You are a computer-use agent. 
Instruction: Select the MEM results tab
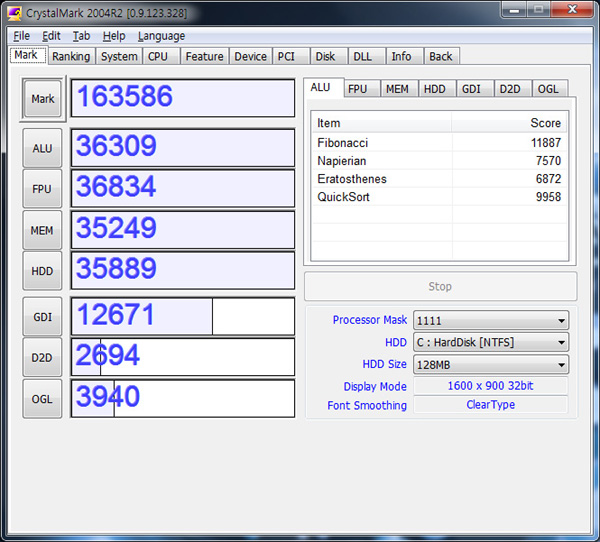coord(399,89)
